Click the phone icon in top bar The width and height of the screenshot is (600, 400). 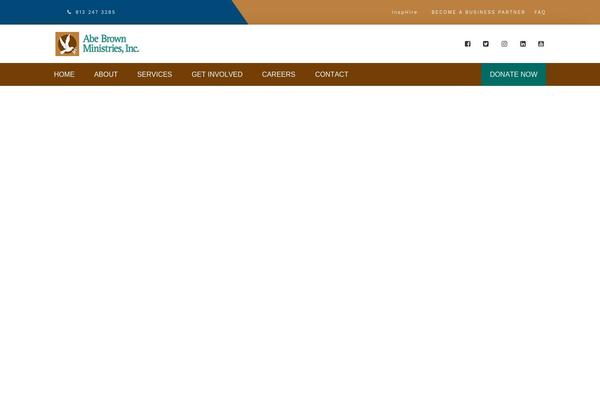[69, 12]
